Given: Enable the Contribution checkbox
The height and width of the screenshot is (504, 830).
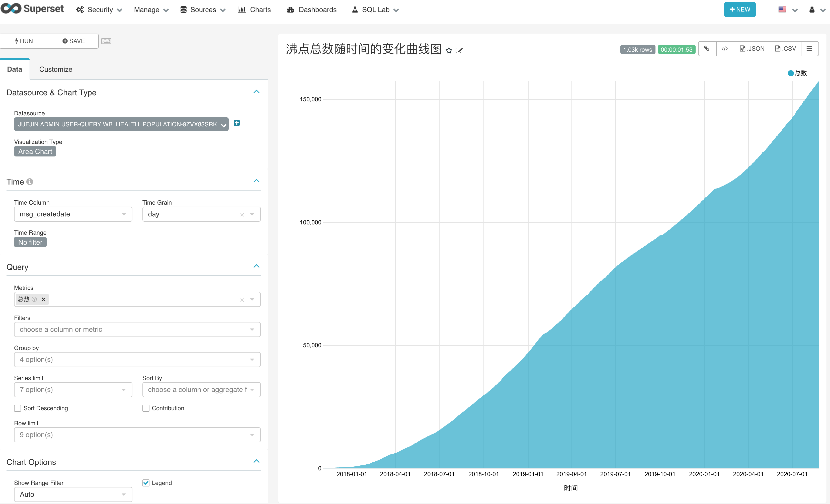Looking at the screenshot, I should [146, 408].
